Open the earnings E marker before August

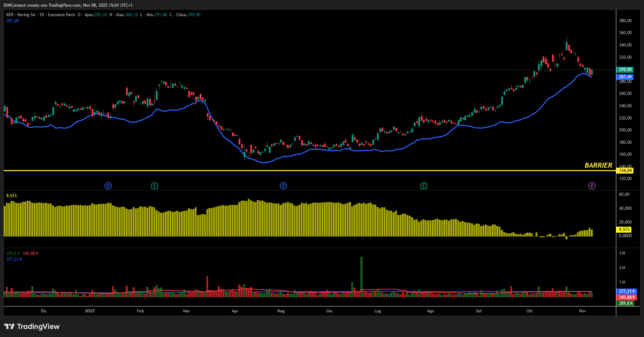pyautogui.click(x=424, y=186)
